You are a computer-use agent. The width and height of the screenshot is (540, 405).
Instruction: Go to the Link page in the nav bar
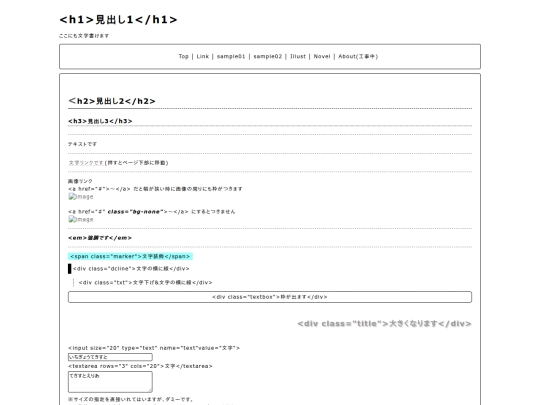click(202, 56)
